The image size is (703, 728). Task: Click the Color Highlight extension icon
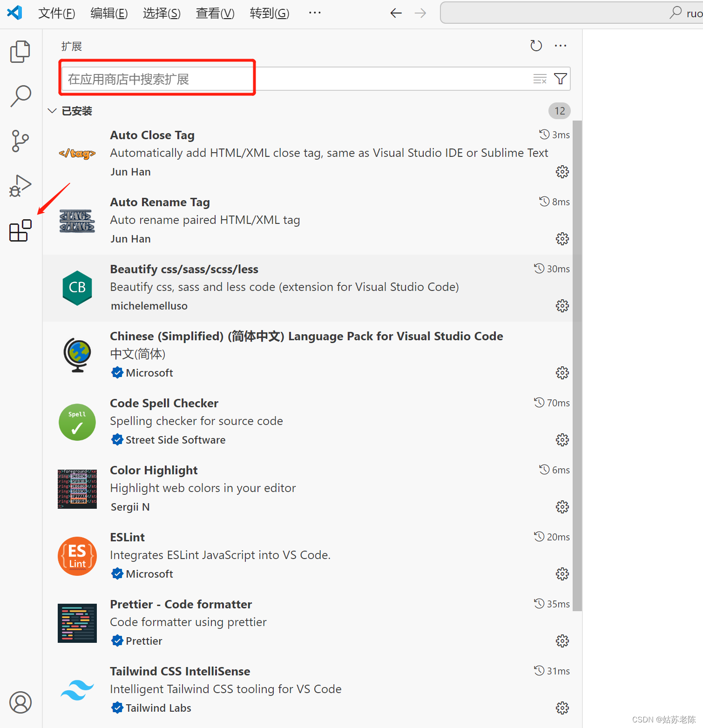coord(77,489)
